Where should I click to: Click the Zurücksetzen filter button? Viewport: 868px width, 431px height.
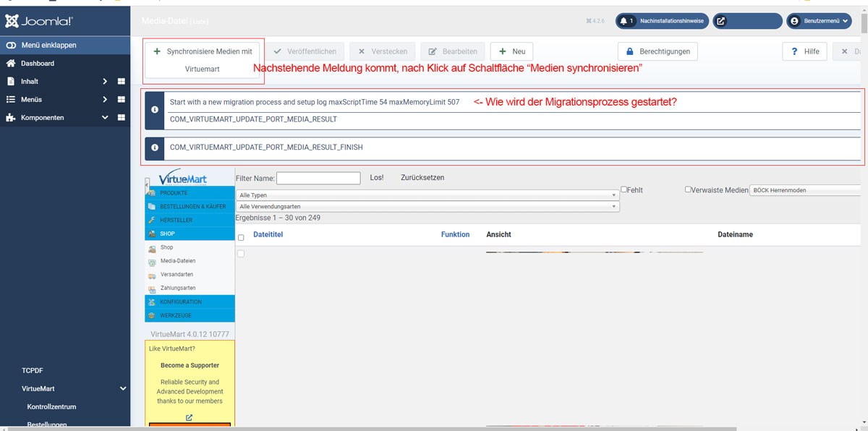(x=422, y=178)
